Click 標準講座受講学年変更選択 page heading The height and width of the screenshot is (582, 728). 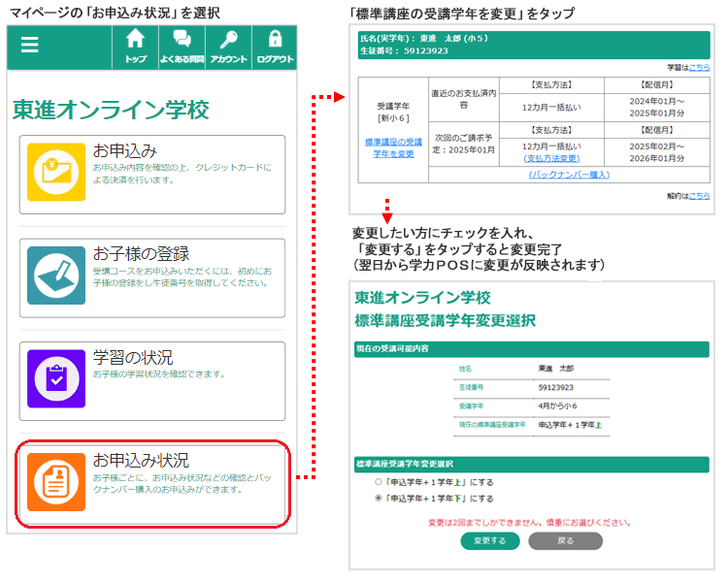coord(446,321)
